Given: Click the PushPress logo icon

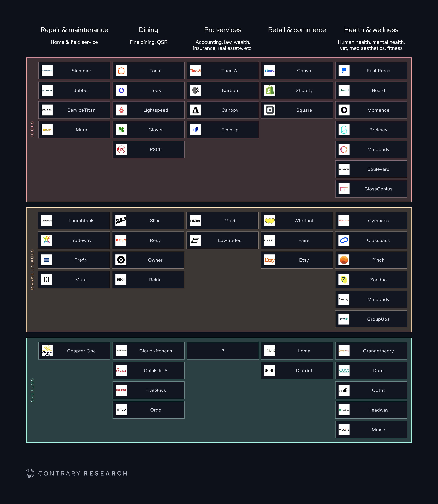Looking at the screenshot, I should (x=344, y=71).
